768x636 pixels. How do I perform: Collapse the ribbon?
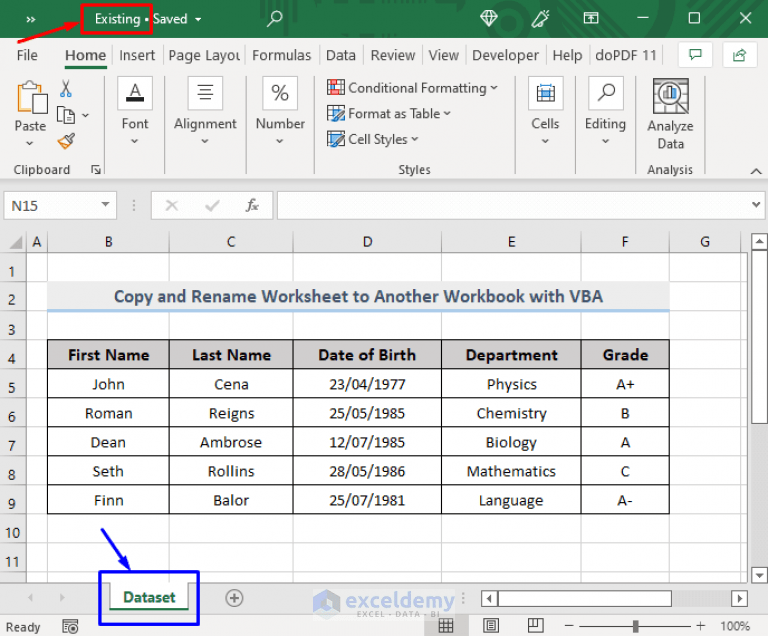click(x=756, y=171)
